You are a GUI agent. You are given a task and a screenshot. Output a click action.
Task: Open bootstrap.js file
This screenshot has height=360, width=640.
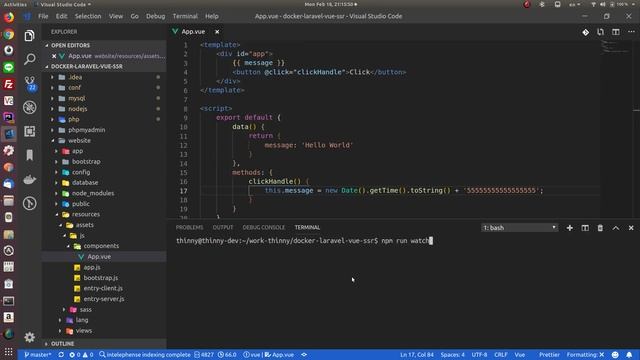point(100,278)
